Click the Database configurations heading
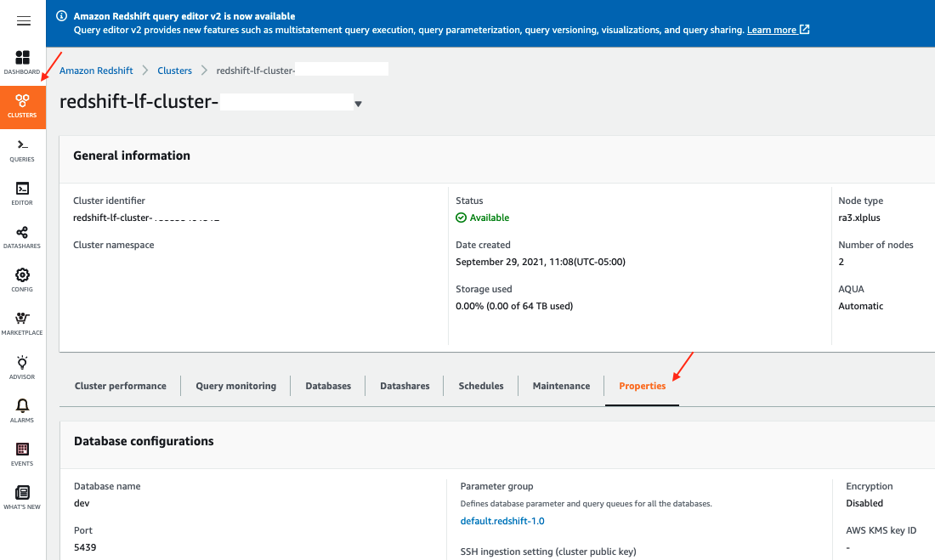This screenshot has height=560, width=935. click(144, 441)
